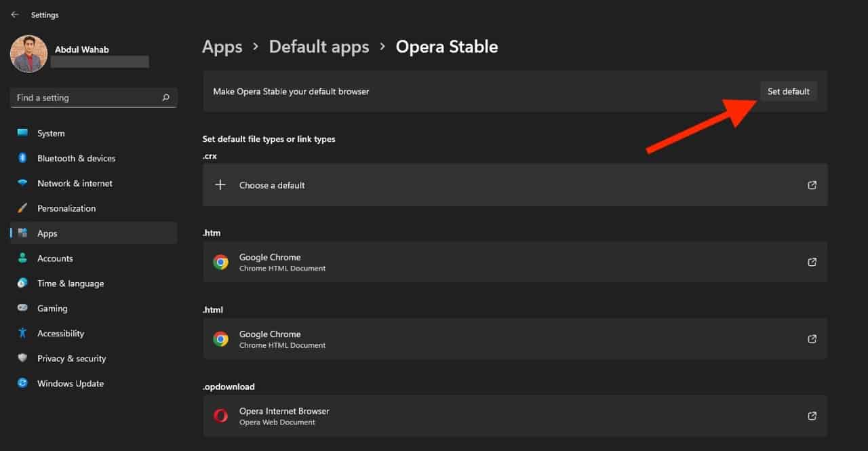The height and width of the screenshot is (451, 868).
Task: Select the Opera icon under .opdownload
Action: point(220,416)
